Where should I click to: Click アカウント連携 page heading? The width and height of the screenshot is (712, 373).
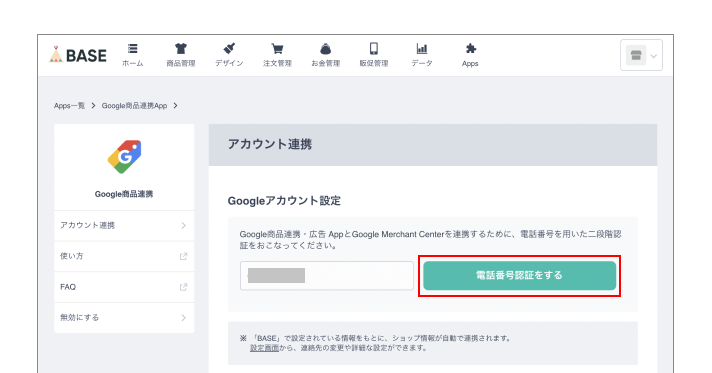(x=270, y=144)
